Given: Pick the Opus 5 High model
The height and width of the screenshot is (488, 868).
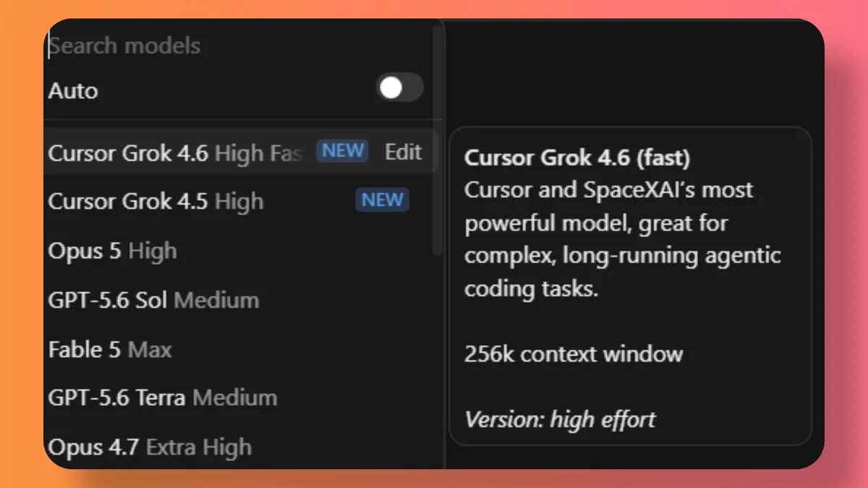Looking at the screenshot, I should click(x=241, y=251).
